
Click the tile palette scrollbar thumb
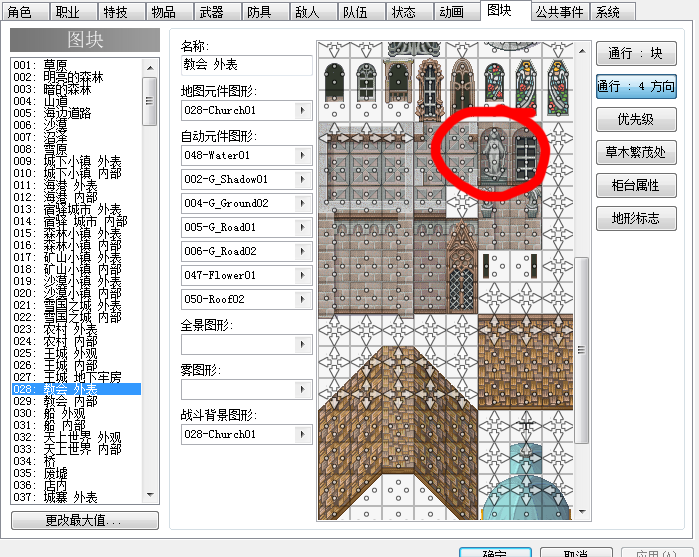tap(581, 350)
